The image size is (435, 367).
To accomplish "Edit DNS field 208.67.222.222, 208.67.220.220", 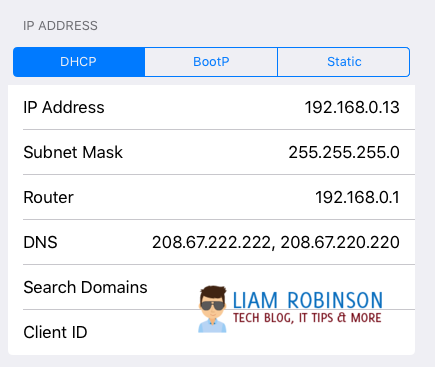I will coord(276,242).
